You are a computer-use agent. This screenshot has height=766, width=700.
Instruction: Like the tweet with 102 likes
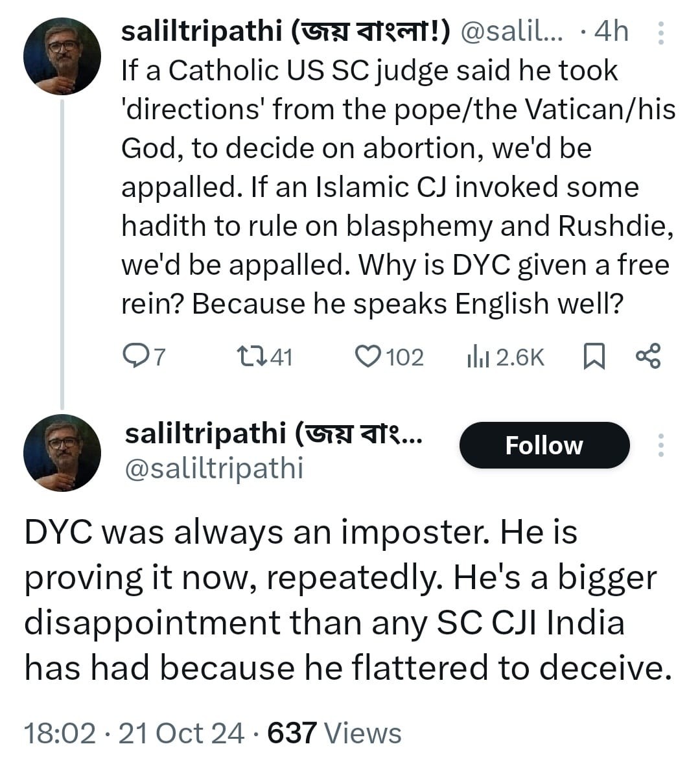point(368,356)
